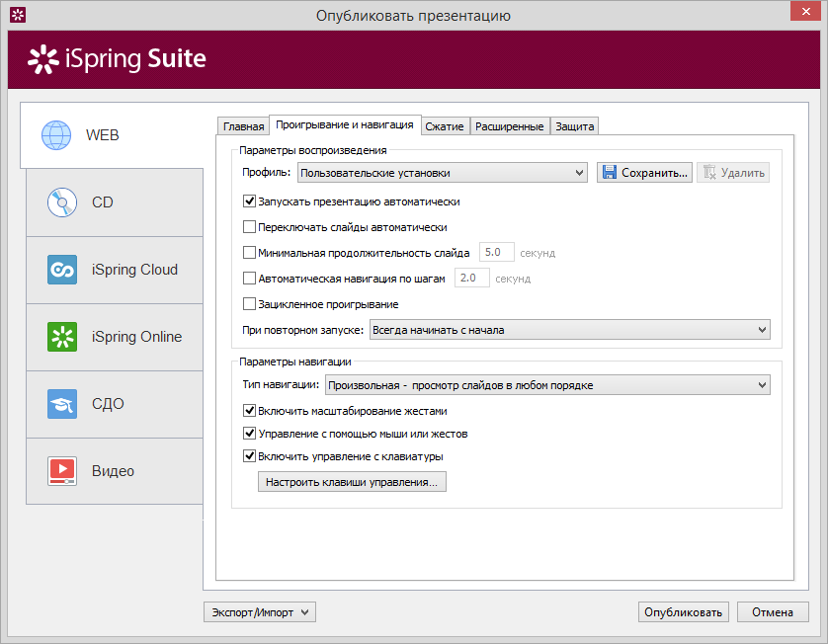Image resolution: width=828 pixels, height=644 pixels.
Task: Select the CD publishing destination
Action: click(115, 202)
